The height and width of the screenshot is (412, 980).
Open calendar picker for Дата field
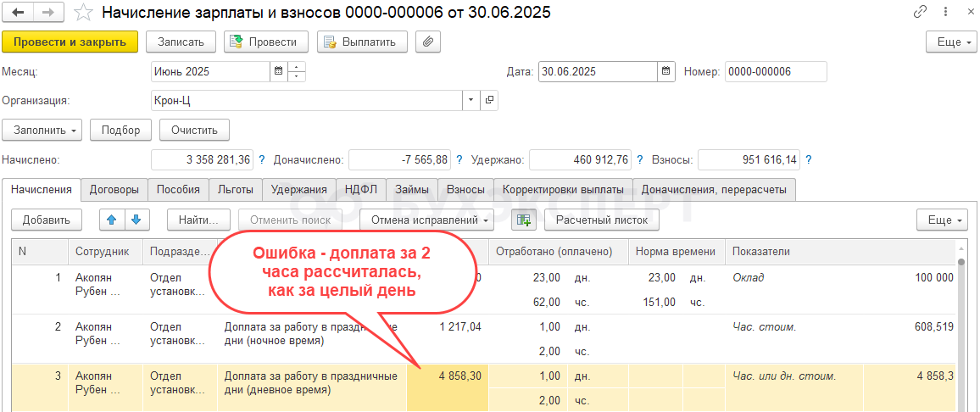pyautogui.click(x=666, y=71)
